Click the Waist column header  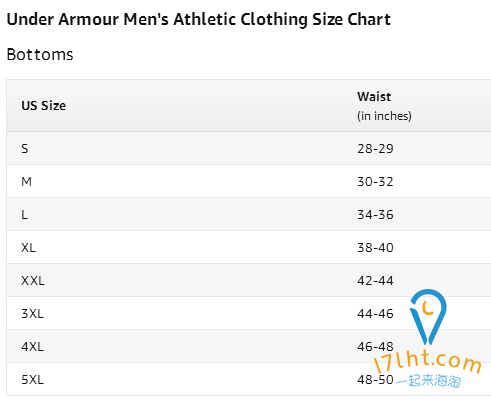tap(374, 97)
